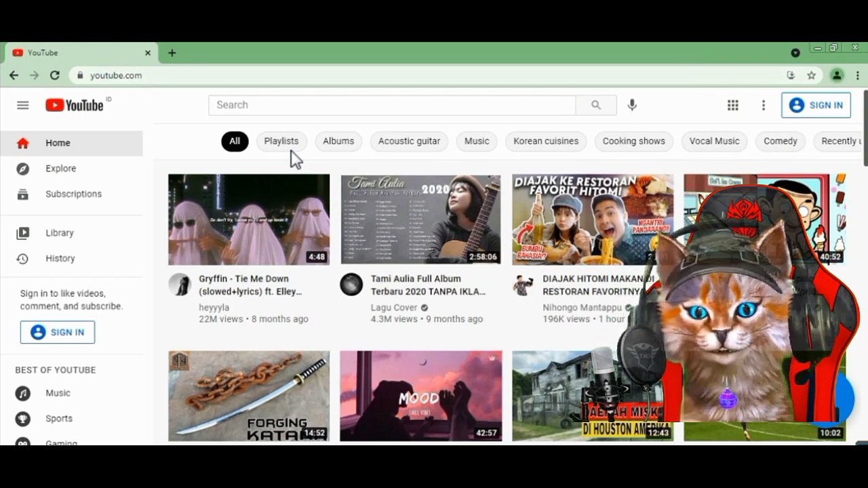Filter by Korean cuisines chip
The height and width of the screenshot is (488, 868).
tap(546, 141)
